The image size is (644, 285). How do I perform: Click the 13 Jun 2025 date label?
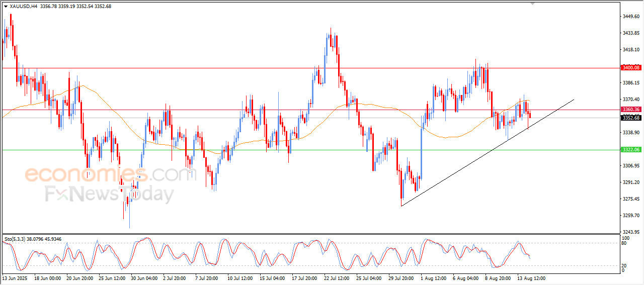(14, 278)
